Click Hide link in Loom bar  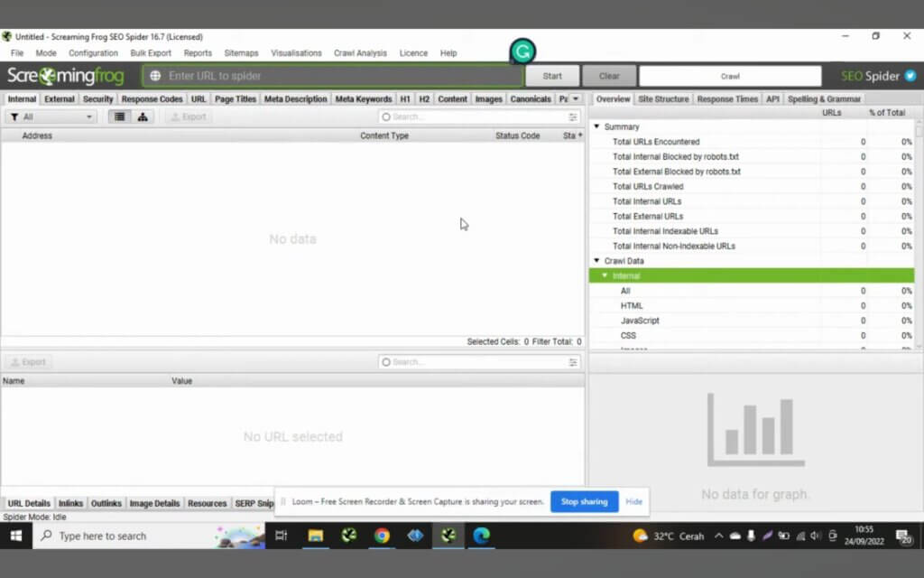(633, 501)
